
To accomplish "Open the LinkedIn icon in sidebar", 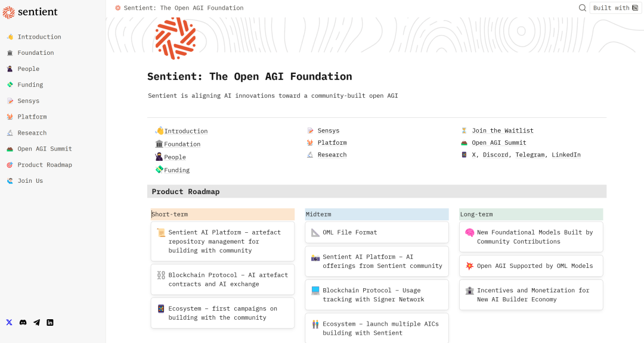I will [x=50, y=322].
